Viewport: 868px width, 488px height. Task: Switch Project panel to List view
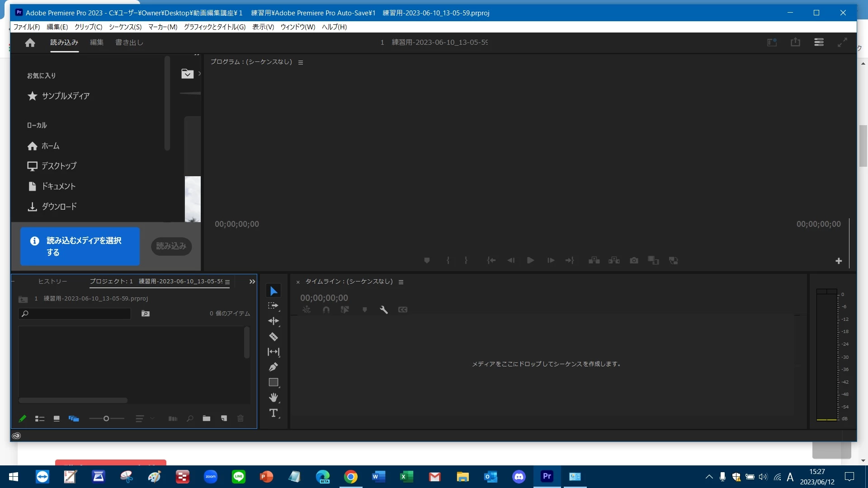[40, 418]
